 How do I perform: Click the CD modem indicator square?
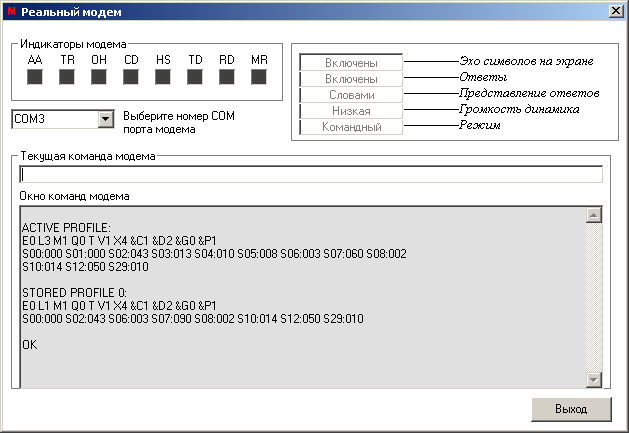[131, 77]
